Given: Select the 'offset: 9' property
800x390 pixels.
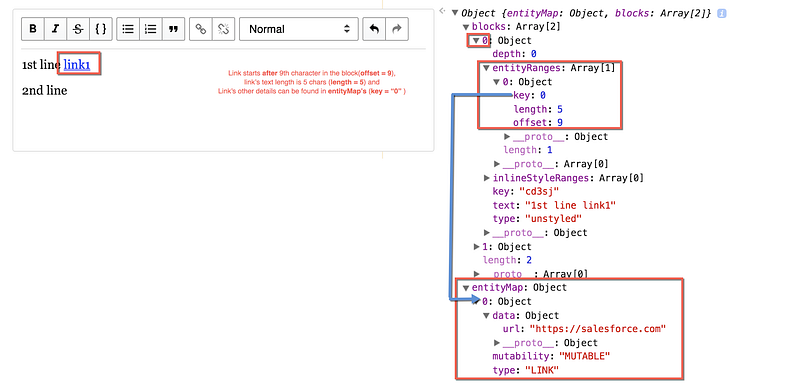Looking at the screenshot, I should (538, 123).
